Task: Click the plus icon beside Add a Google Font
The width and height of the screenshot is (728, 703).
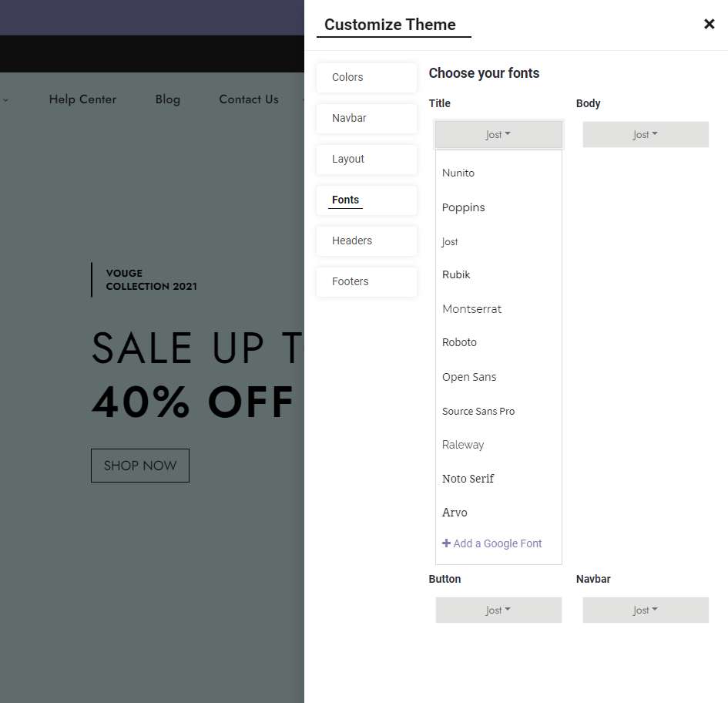Action: click(446, 543)
